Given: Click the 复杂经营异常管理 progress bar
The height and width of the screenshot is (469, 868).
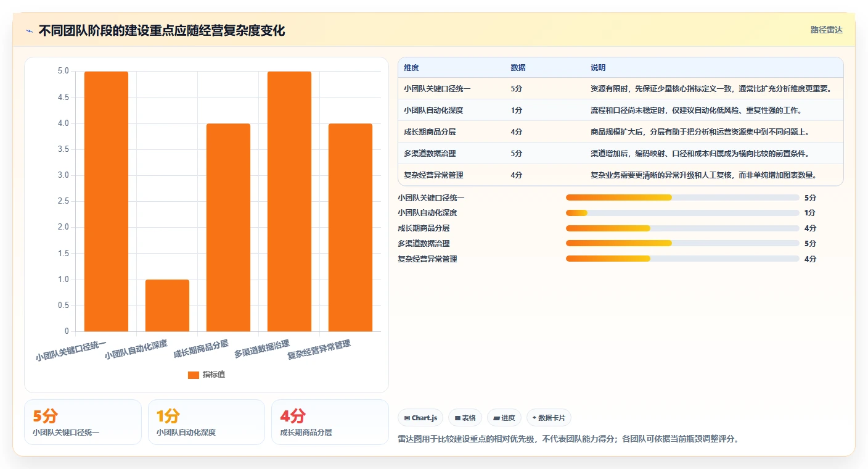Looking at the screenshot, I should [x=682, y=259].
